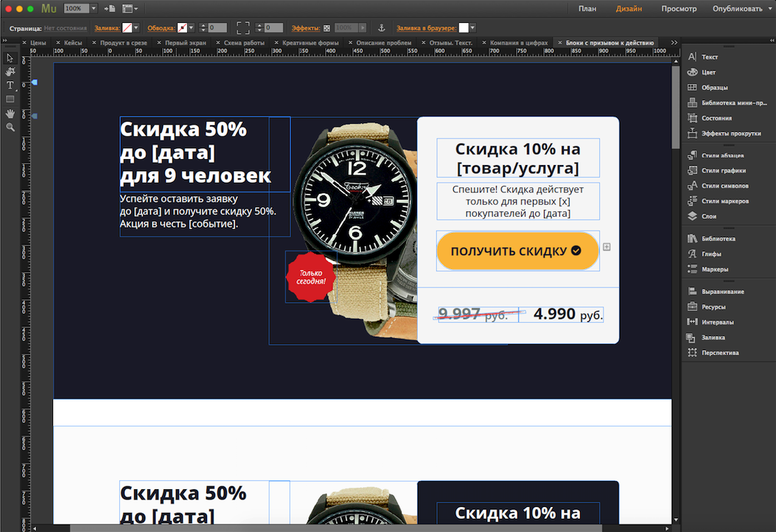Switch to the Цены tab
776x532 pixels.
38,43
